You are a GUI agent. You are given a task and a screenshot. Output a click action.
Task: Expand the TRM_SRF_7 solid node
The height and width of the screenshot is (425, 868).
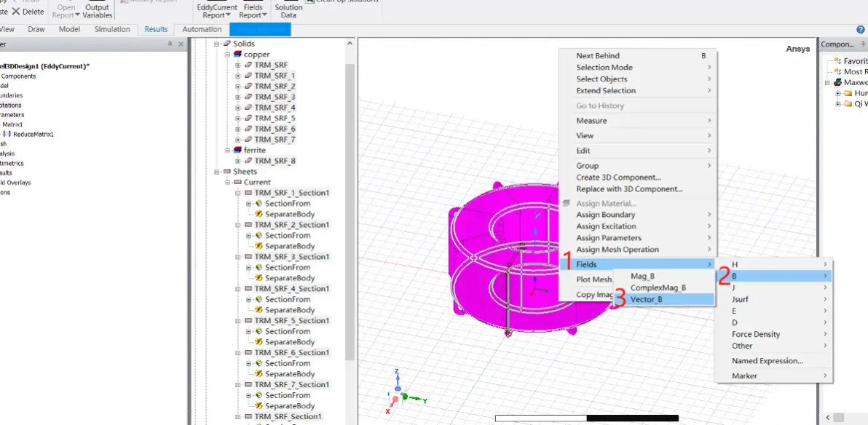click(x=238, y=140)
